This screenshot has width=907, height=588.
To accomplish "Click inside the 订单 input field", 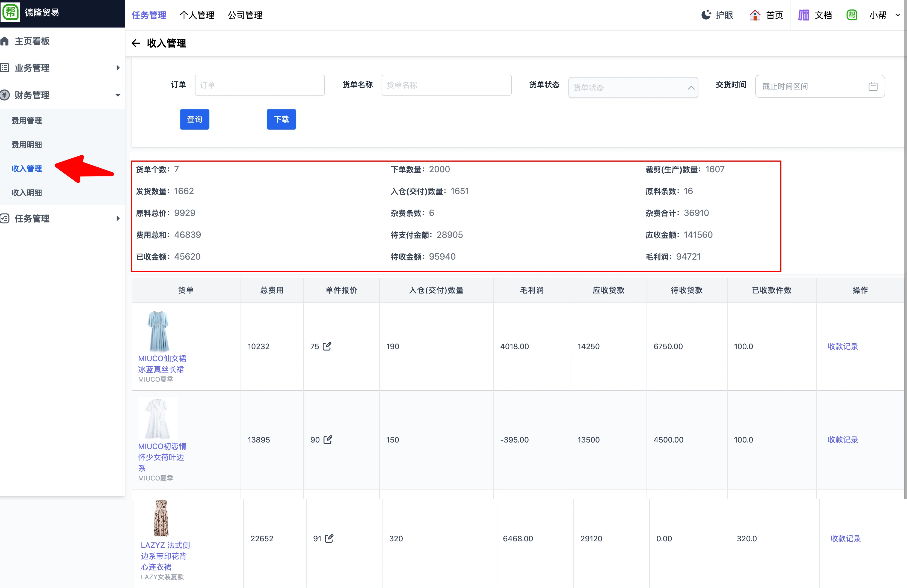I will tap(260, 85).
